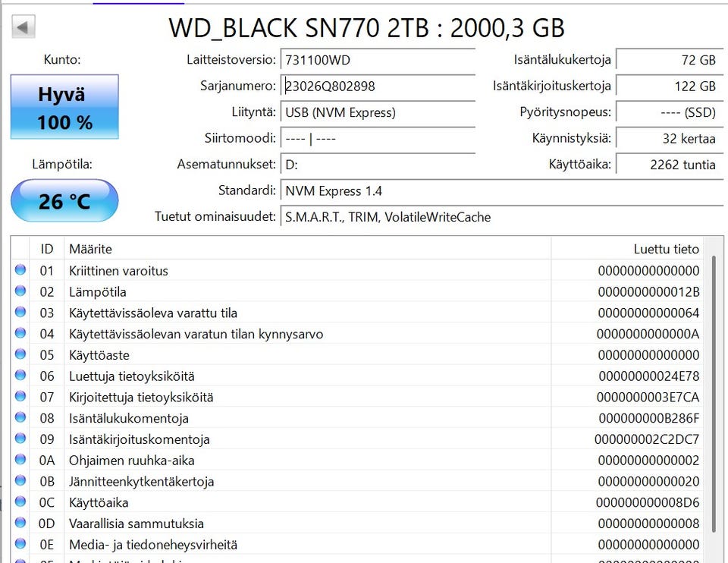Click the status orb for Isäntäkirjoituskomentoja
728x563 pixels.
20,439
